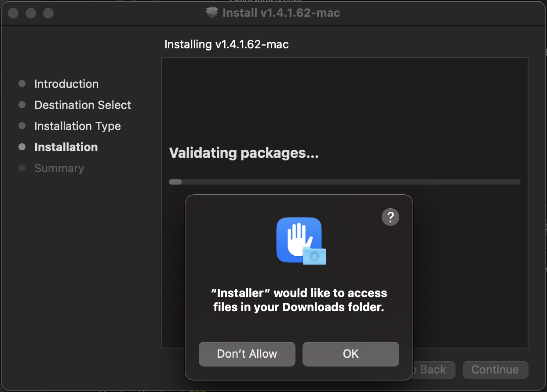Close the installer window with red button

pos(13,13)
